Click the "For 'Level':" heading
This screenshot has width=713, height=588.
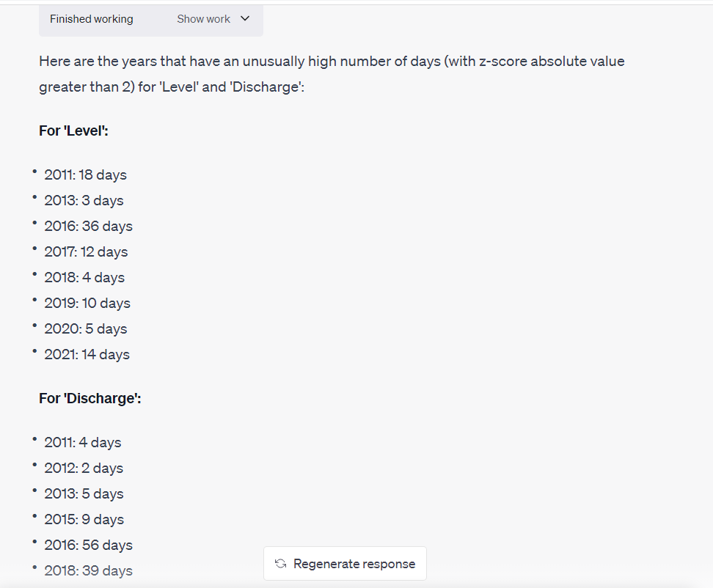tap(73, 131)
